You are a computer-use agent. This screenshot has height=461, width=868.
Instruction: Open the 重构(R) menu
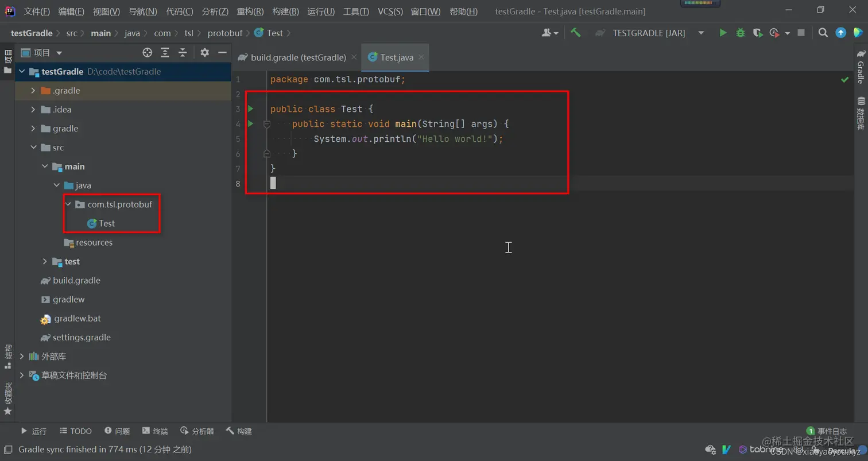[x=250, y=11]
